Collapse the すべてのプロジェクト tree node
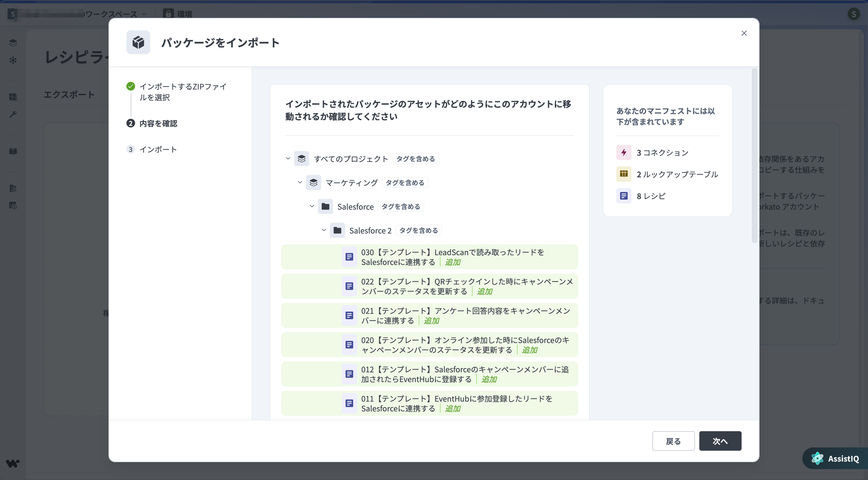Screen dimensions: 868x480 [x=288, y=158]
